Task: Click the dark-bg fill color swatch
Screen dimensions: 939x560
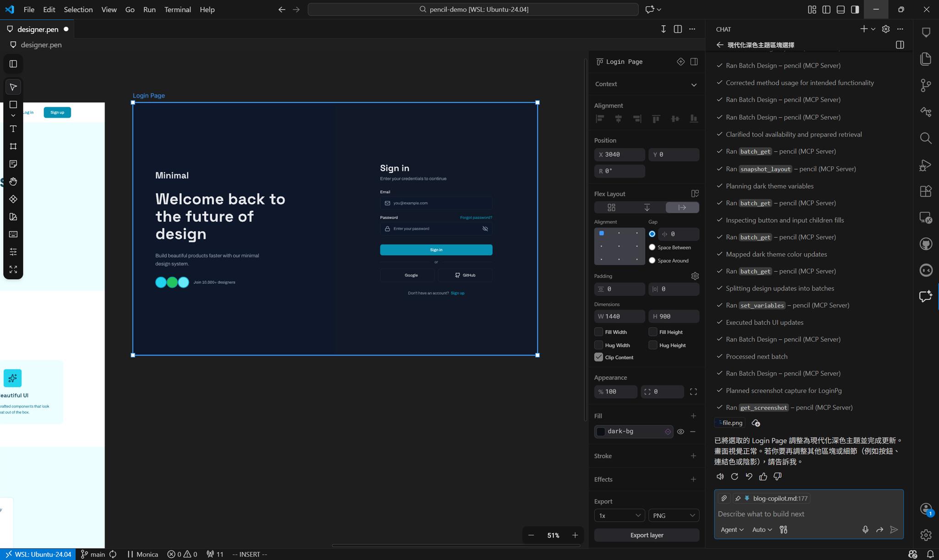Action: (x=601, y=431)
